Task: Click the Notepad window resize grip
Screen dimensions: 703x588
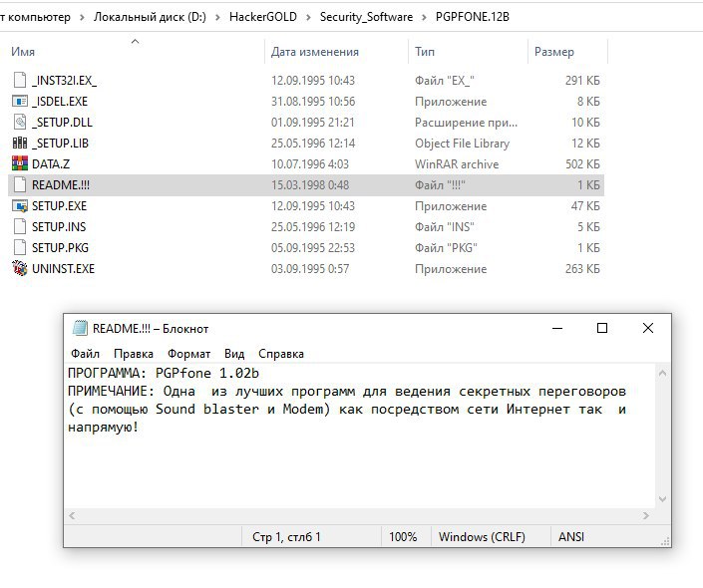Action: (665, 541)
